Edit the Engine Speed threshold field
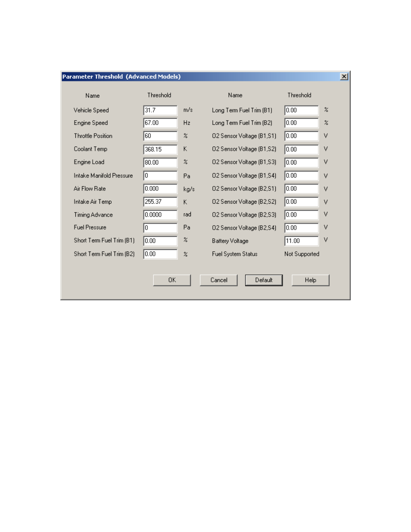The image size is (411, 532). (x=160, y=123)
